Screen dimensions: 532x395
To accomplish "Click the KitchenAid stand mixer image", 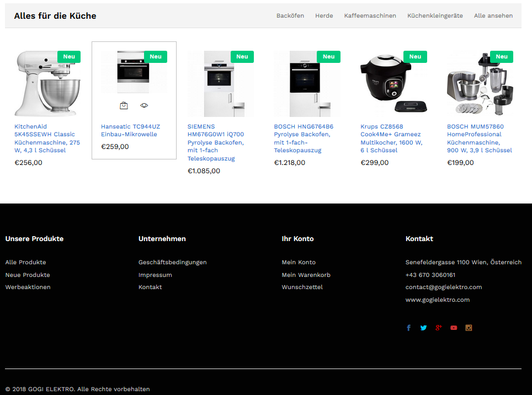I will tap(47, 84).
